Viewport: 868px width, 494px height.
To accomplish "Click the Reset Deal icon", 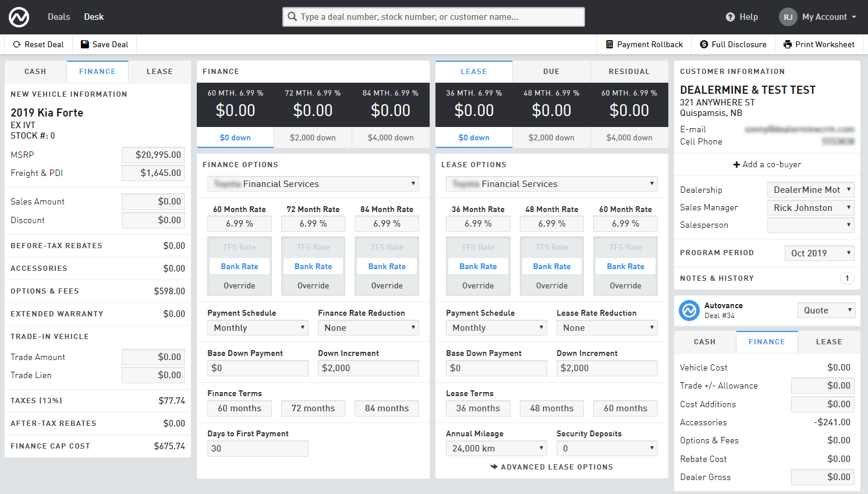I will [x=17, y=45].
